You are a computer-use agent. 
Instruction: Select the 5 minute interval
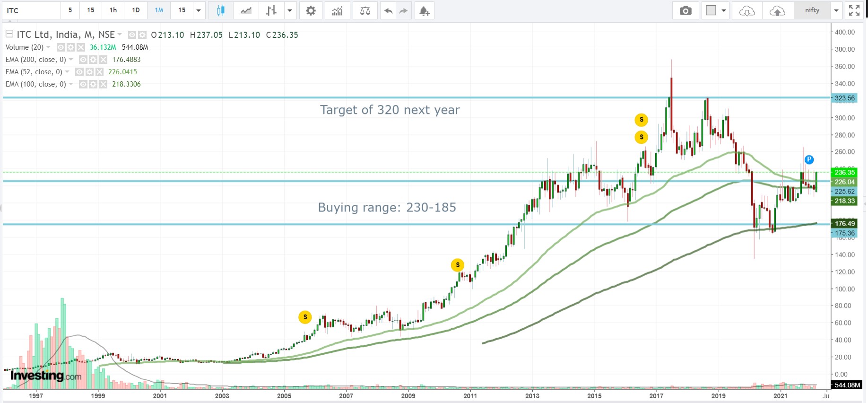pos(70,10)
